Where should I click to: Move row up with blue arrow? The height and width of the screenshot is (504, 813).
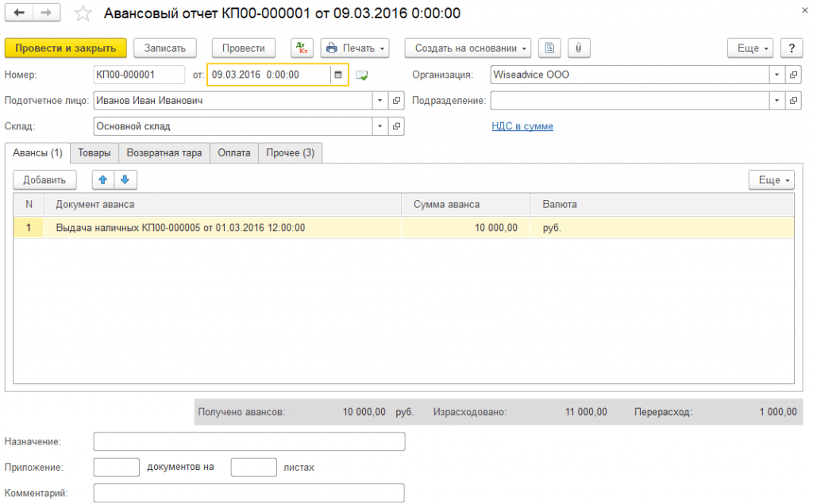pyautogui.click(x=102, y=180)
